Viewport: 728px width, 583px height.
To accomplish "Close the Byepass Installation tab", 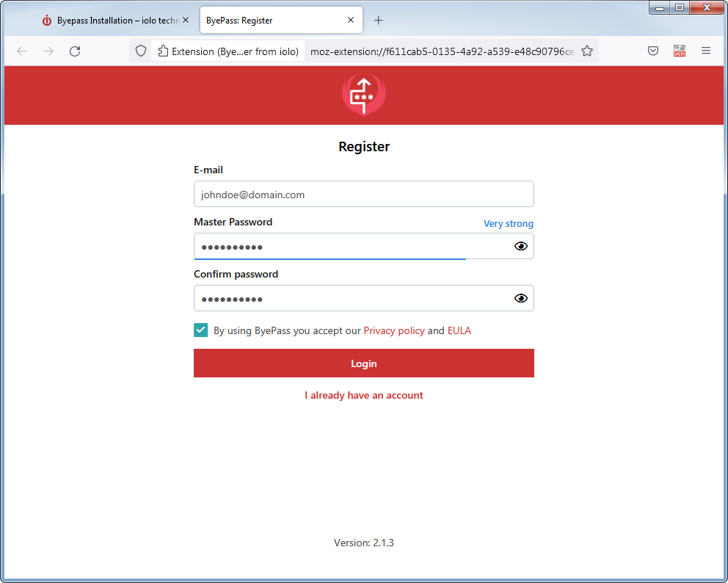I will click(x=186, y=20).
